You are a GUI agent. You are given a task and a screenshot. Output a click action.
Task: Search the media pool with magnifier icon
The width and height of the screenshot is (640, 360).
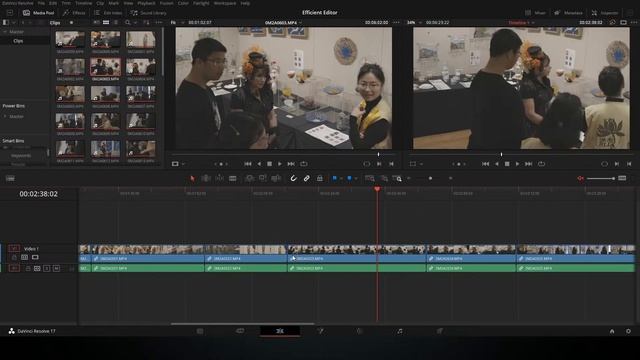click(128, 22)
